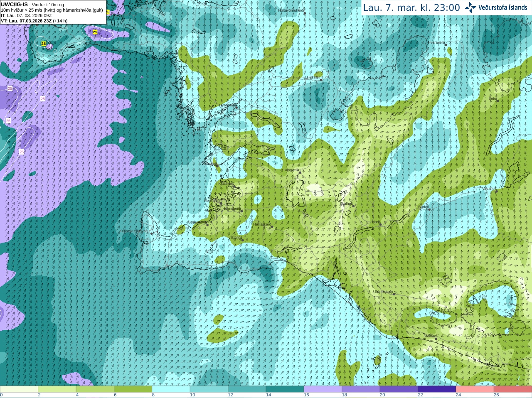Click the Veðurstofa Íslands logo emblem

470,7
